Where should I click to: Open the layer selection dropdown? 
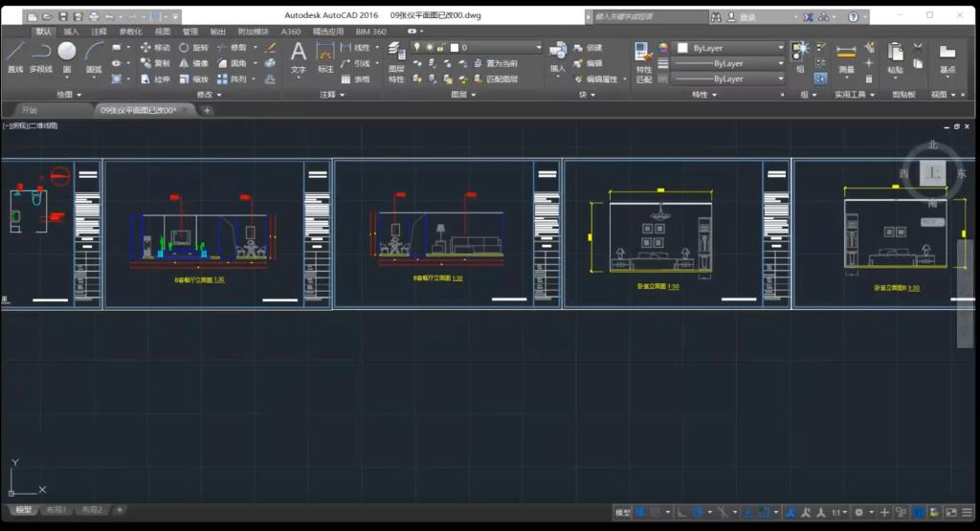pyautogui.click(x=538, y=48)
